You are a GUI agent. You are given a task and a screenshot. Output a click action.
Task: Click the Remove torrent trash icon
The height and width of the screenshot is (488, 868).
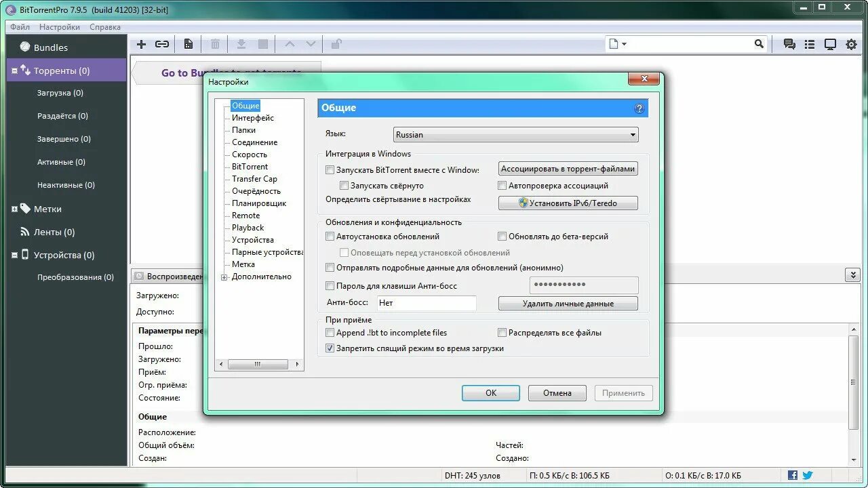click(215, 44)
